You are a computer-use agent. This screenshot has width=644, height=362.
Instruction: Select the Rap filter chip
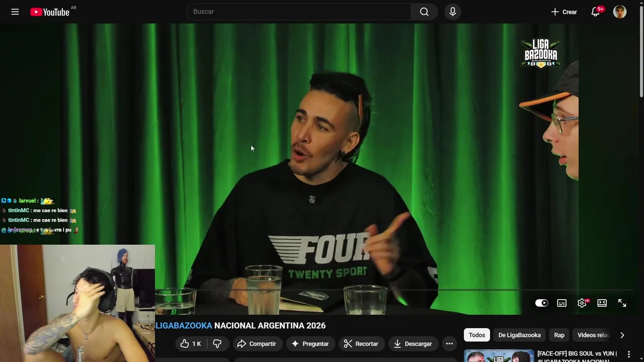tap(559, 335)
